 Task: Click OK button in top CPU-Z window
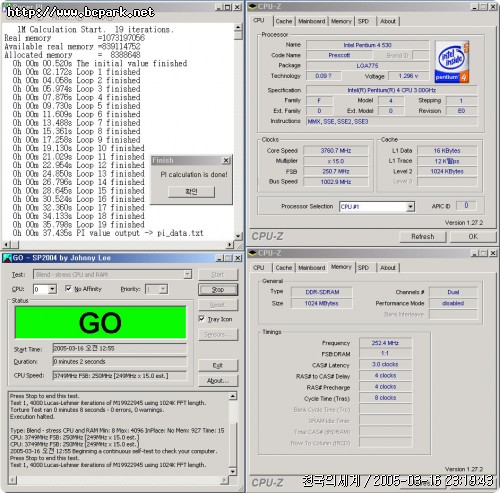tap(473, 237)
